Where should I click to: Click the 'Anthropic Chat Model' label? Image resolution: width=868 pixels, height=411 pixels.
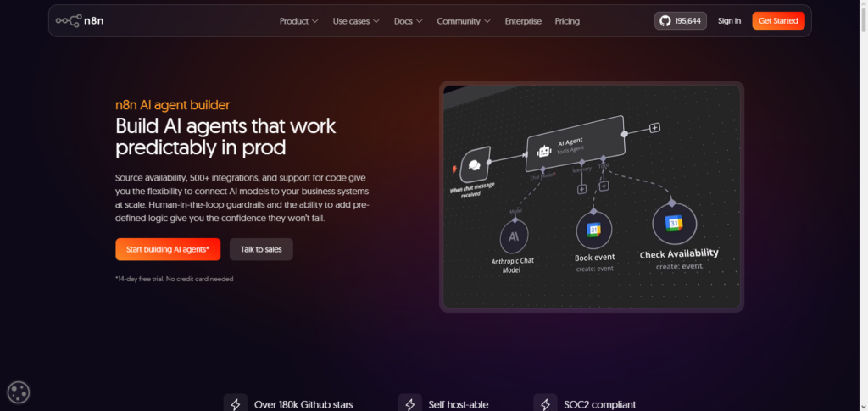(511, 265)
